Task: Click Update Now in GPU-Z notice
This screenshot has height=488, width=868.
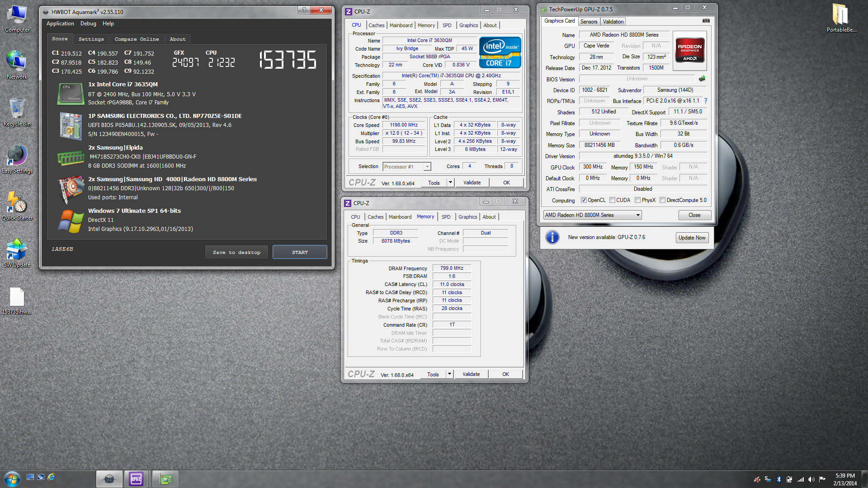Action: tap(692, 238)
